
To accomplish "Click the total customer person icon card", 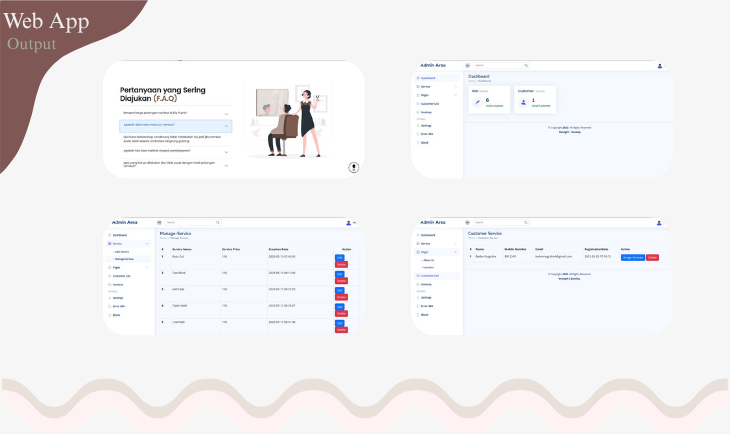I will pyautogui.click(x=524, y=101).
